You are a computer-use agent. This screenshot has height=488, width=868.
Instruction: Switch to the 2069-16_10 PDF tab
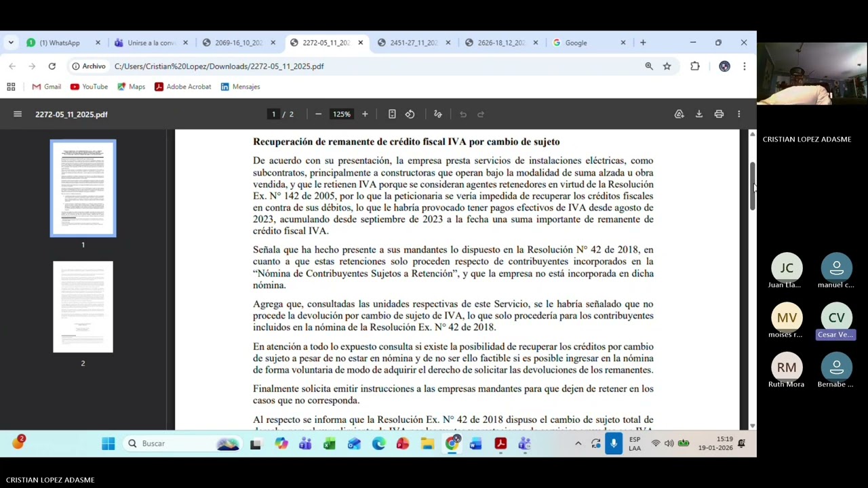pyautogui.click(x=238, y=43)
